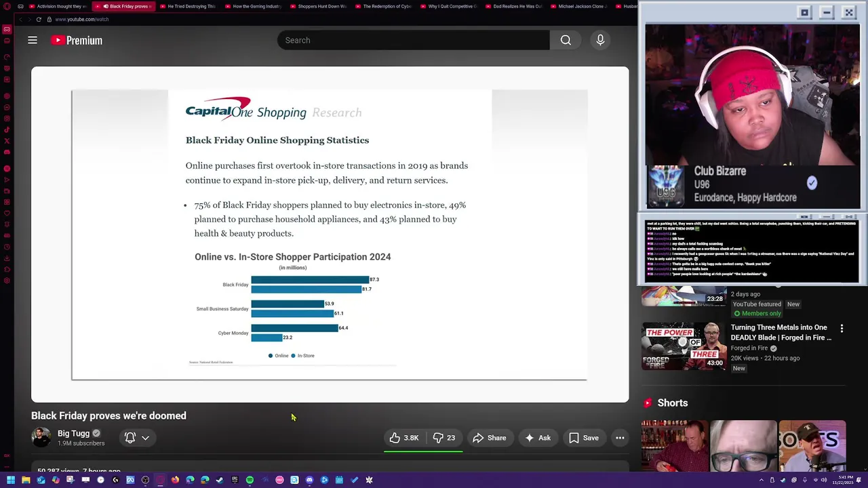Switch to Why I Quit Competitive tab
The image size is (868, 488).
coord(448,6)
